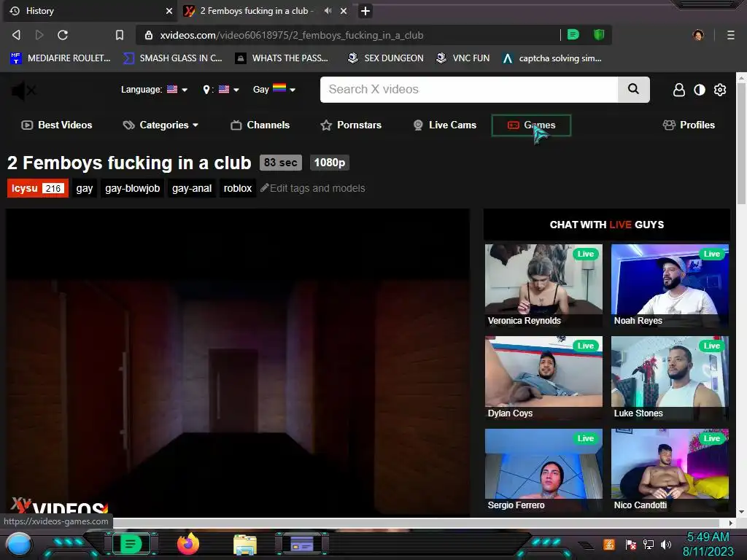The image size is (747, 560).
Task: Expand the Categories menu
Action: pos(160,125)
